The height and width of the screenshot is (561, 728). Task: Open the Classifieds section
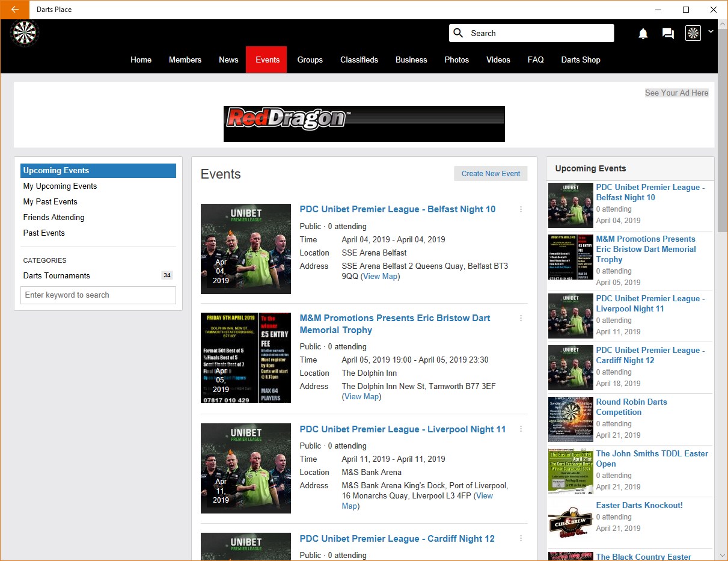coord(359,60)
